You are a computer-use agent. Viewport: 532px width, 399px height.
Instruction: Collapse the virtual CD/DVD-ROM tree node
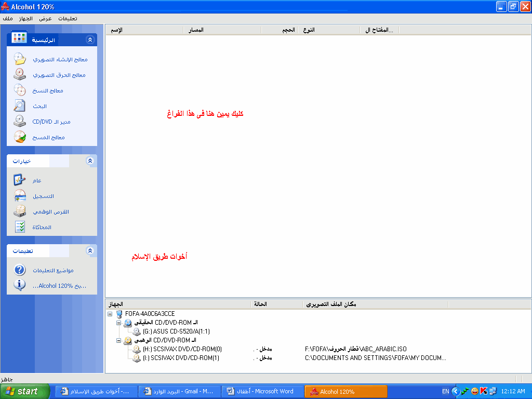click(x=119, y=340)
